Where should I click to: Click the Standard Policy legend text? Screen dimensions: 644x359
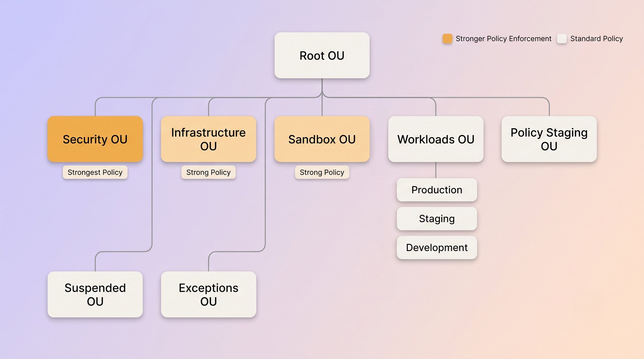coord(597,39)
